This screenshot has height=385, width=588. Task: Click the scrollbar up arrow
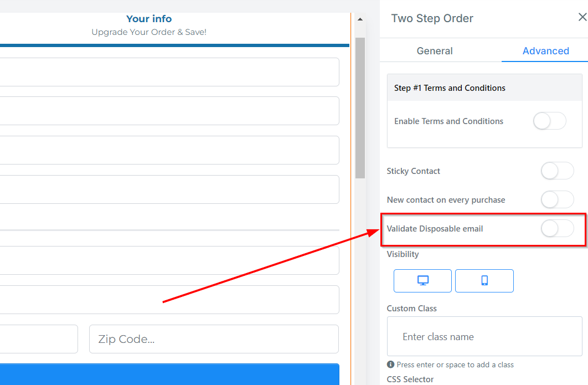360,19
